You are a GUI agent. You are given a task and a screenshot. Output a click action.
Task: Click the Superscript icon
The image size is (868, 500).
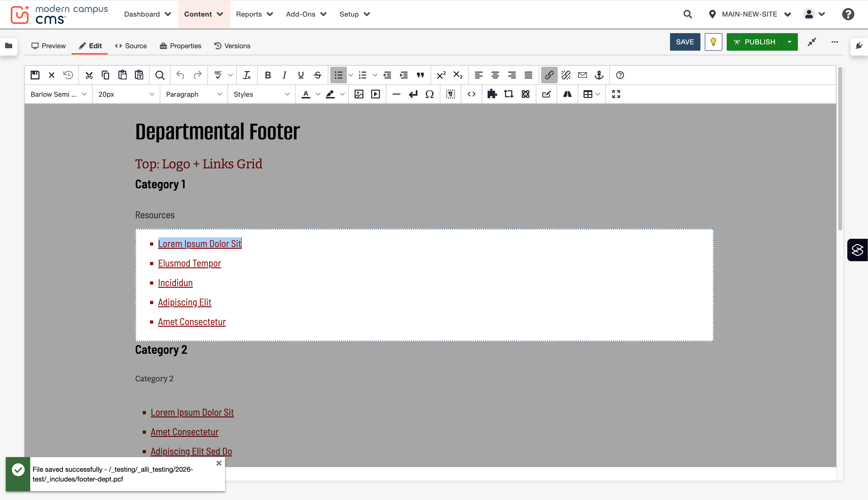[441, 75]
